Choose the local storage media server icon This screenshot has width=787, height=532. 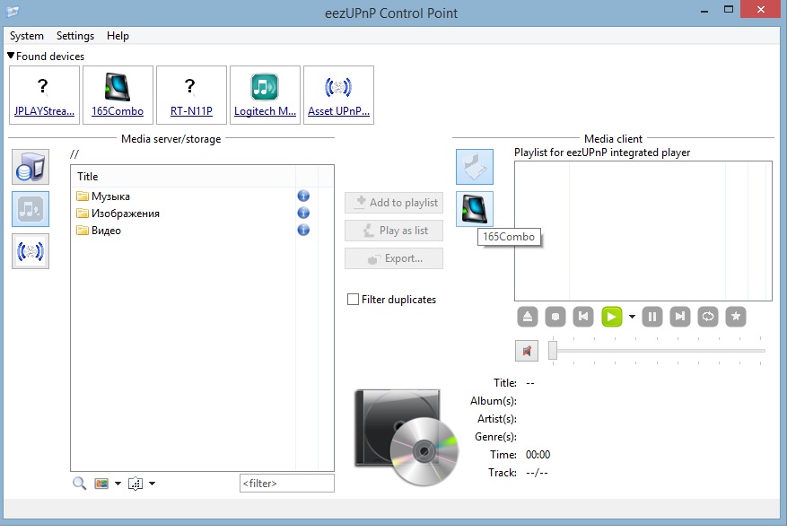pyautogui.click(x=31, y=167)
